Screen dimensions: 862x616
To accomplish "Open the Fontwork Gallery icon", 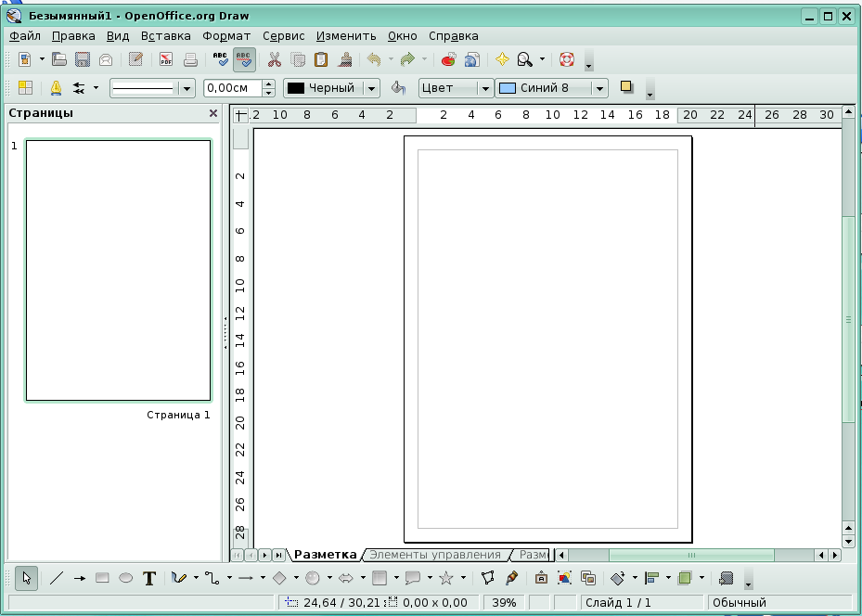I will [x=541, y=578].
